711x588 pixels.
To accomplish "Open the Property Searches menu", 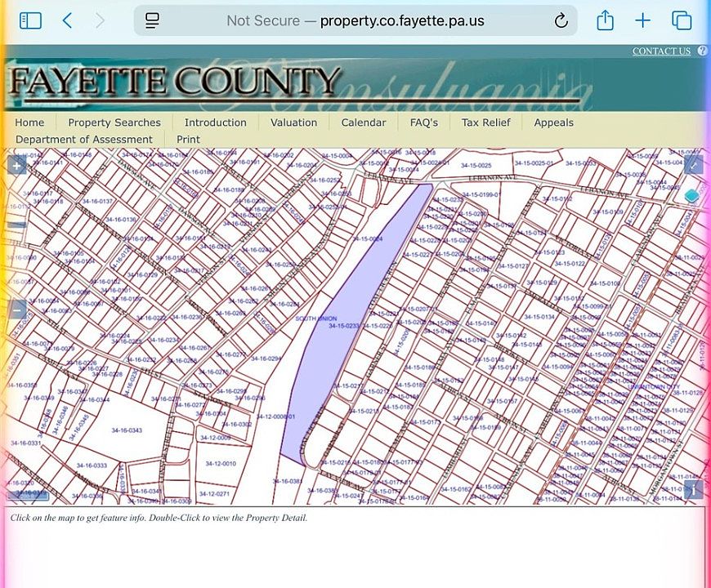I will (114, 122).
